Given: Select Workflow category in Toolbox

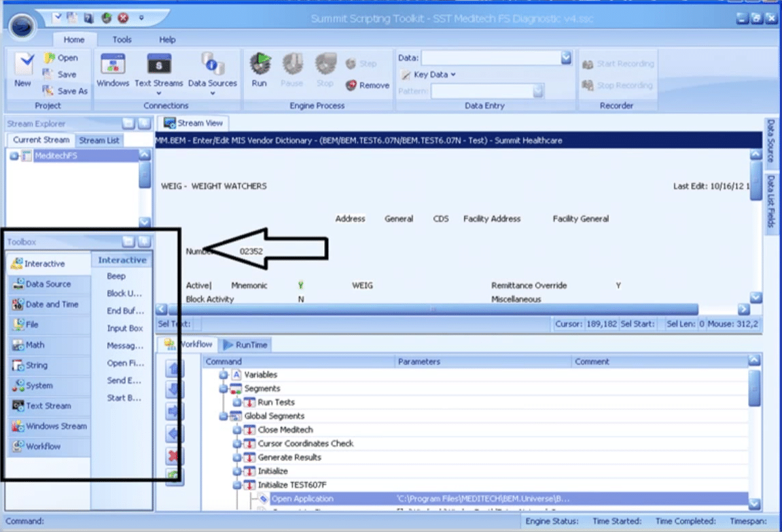Looking at the screenshot, I should pyautogui.click(x=48, y=446).
